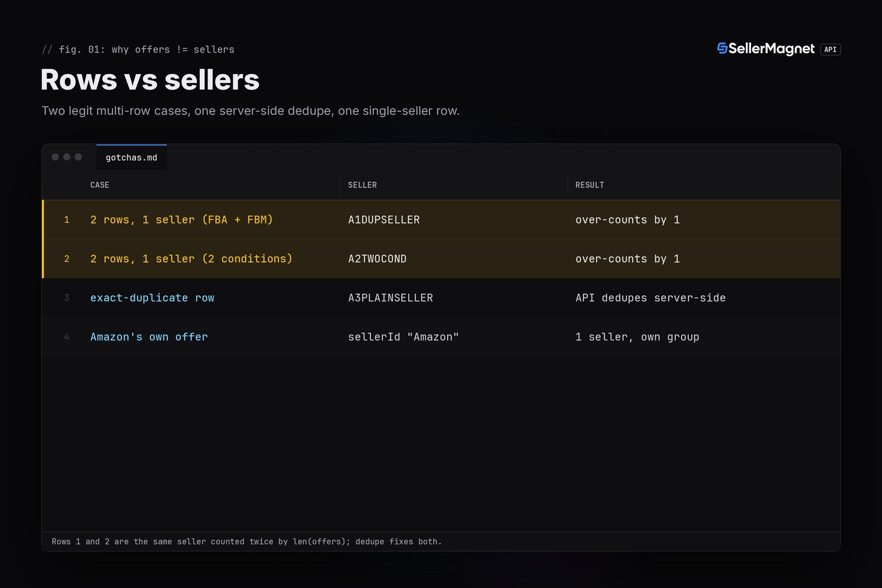Click "1 seller, own group" result cell

(x=637, y=337)
